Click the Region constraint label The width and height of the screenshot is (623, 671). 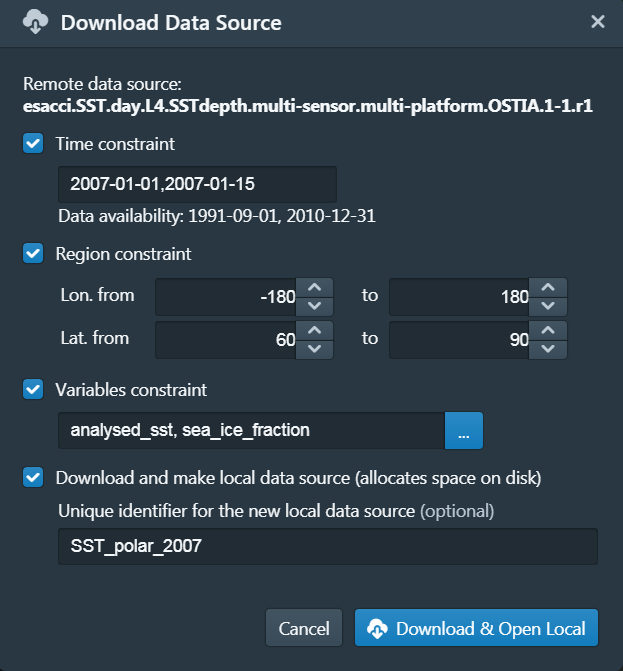point(123,254)
